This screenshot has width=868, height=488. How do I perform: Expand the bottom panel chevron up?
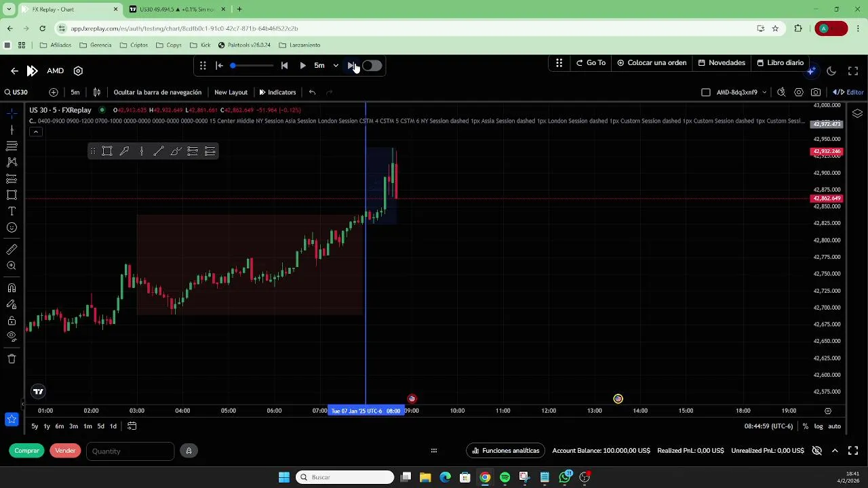click(835, 451)
